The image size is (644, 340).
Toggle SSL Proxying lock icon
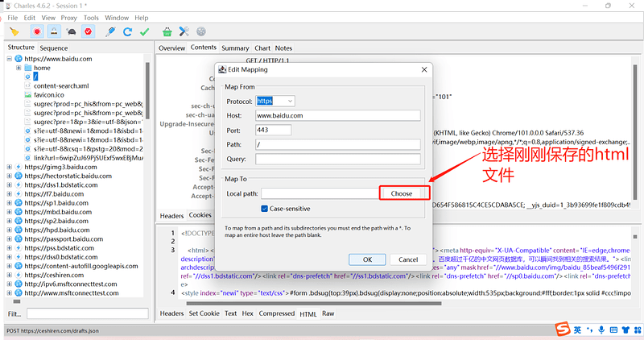[x=54, y=31]
